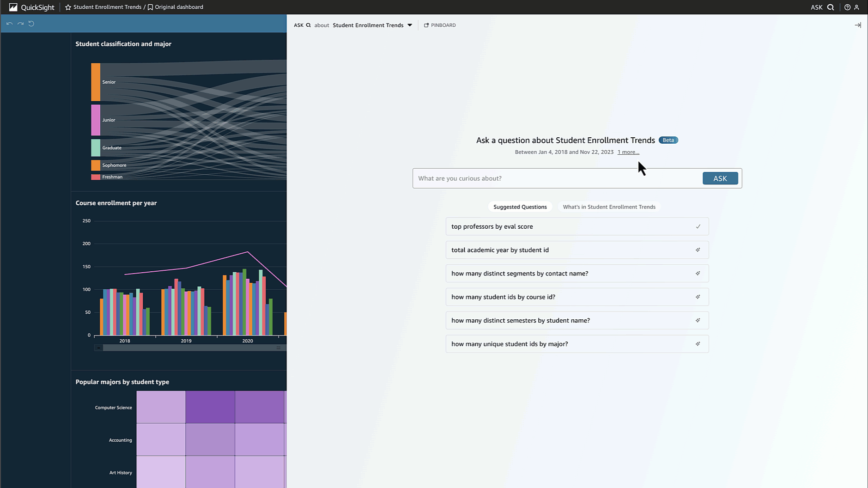Click the course enrollment chart horizontal scrollbar
868x488 pixels.
(x=190, y=348)
